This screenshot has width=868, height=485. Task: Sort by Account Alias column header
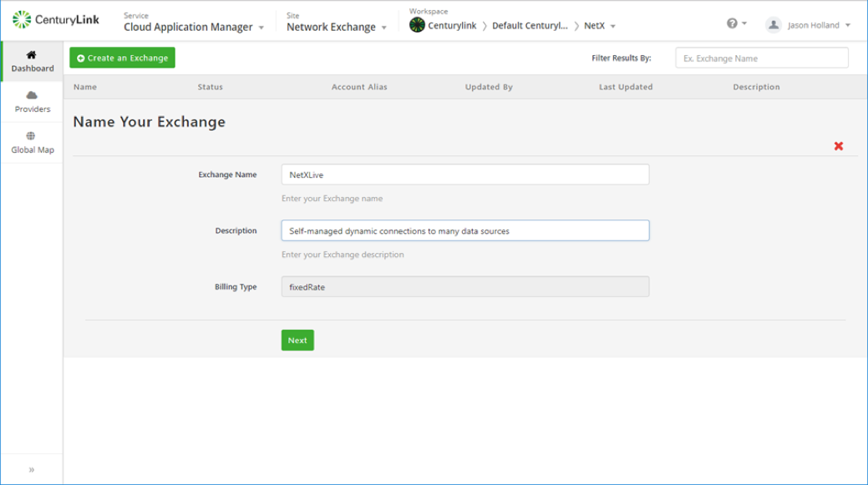(359, 87)
